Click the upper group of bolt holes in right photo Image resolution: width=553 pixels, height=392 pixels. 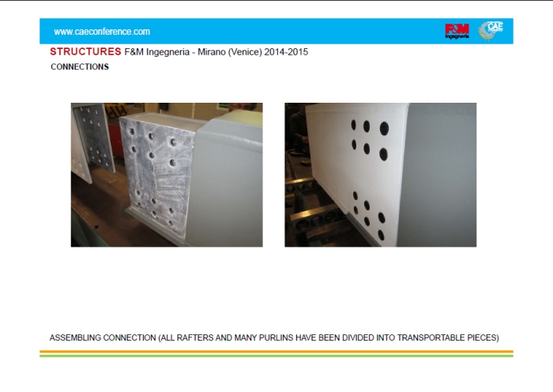(x=369, y=138)
